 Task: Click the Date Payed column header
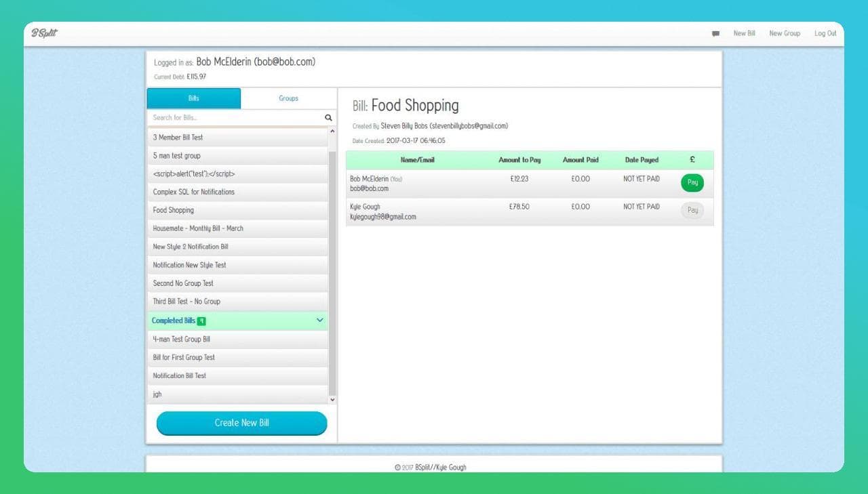(642, 160)
